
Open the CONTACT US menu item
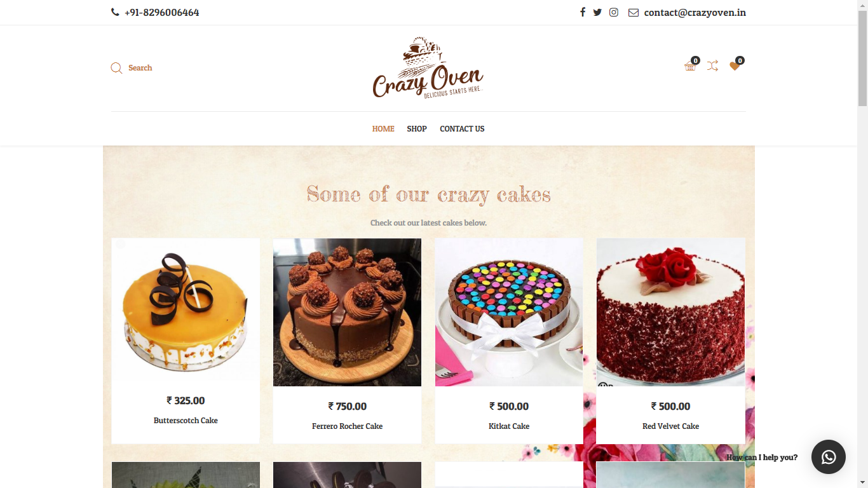click(462, 129)
